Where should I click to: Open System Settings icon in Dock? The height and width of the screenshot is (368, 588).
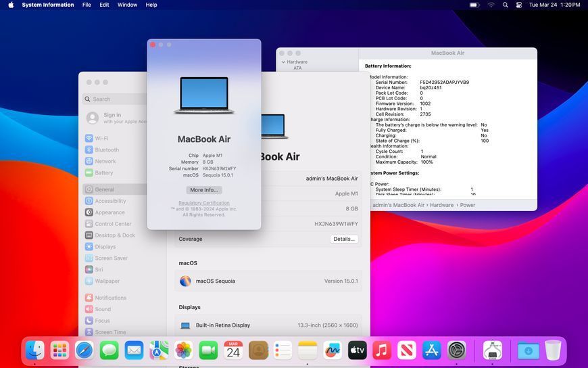point(456,350)
